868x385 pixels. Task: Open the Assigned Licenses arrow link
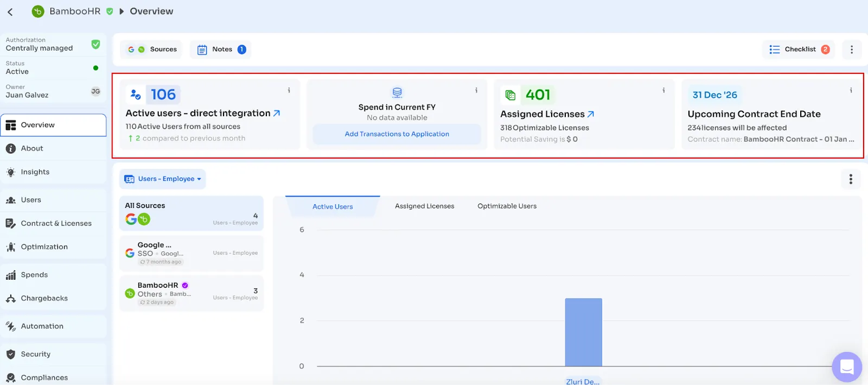pos(591,114)
